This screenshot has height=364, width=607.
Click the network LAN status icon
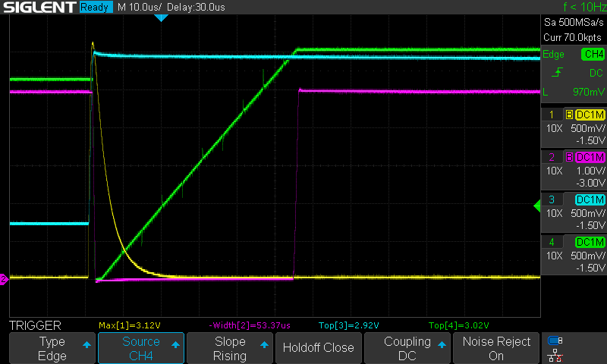pos(555,355)
